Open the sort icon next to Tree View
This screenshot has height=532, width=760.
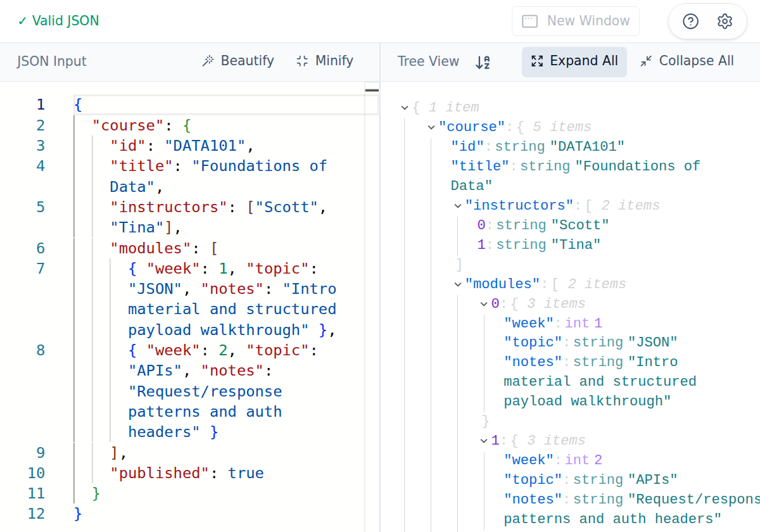click(482, 61)
